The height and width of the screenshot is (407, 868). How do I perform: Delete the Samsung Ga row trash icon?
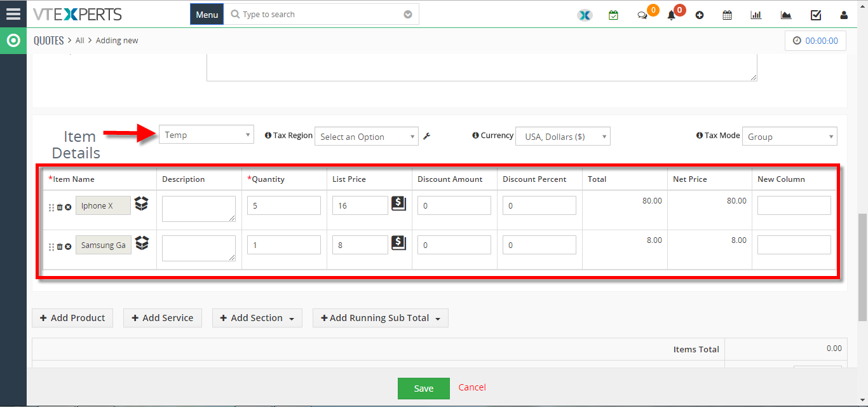(60, 247)
